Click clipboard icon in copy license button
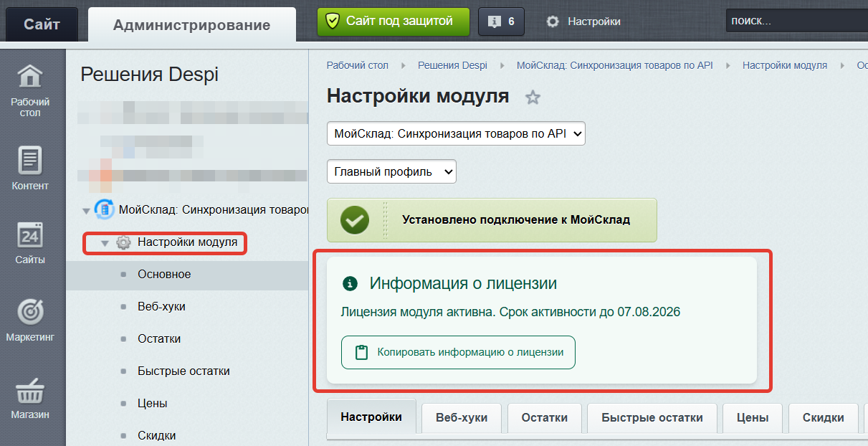The height and width of the screenshot is (446, 868). [362, 352]
